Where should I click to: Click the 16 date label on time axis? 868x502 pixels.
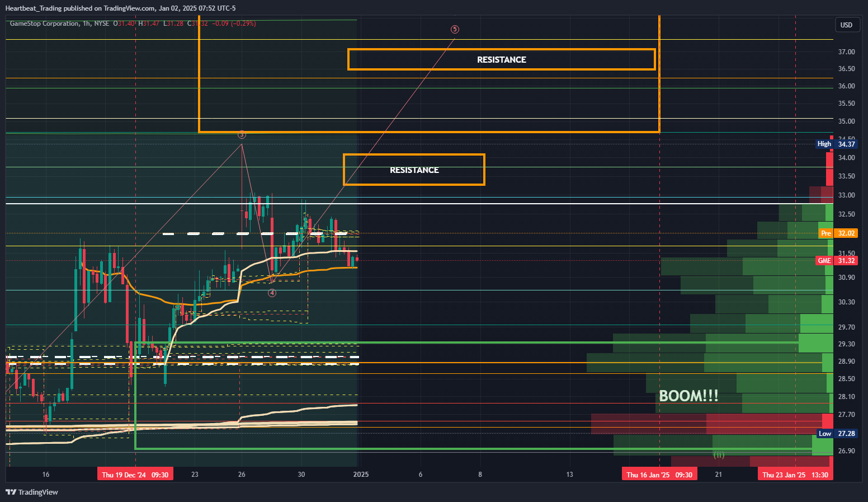46,475
